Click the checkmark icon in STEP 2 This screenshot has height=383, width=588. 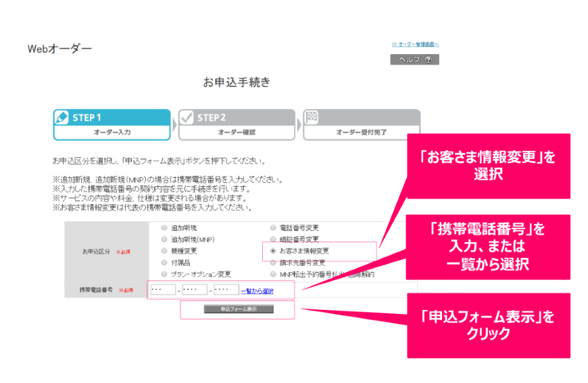[x=187, y=118]
